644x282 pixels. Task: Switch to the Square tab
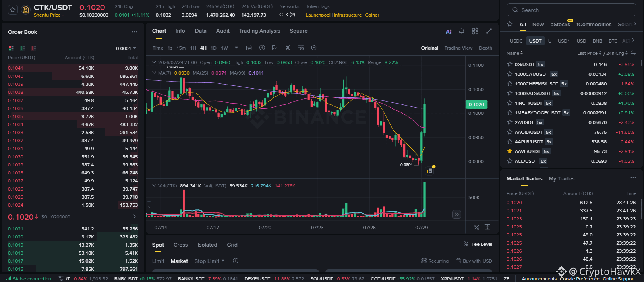coord(298,31)
